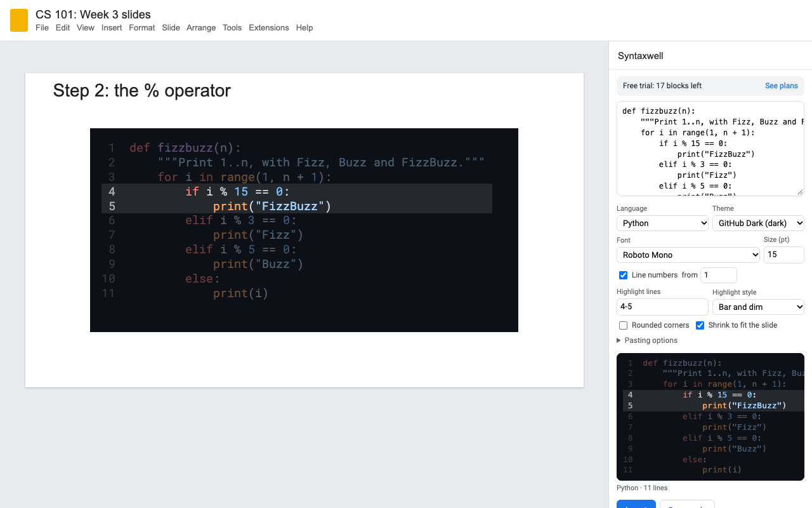The width and height of the screenshot is (812, 508).
Task: Click the yellow Slides app icon
Action: (19, 20)
